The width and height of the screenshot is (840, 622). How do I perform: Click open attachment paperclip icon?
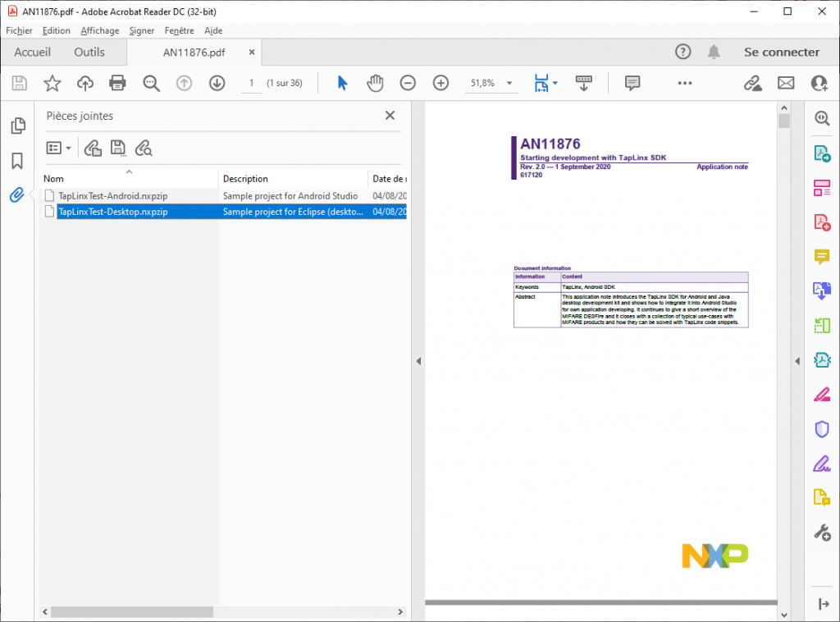[94, 148]
